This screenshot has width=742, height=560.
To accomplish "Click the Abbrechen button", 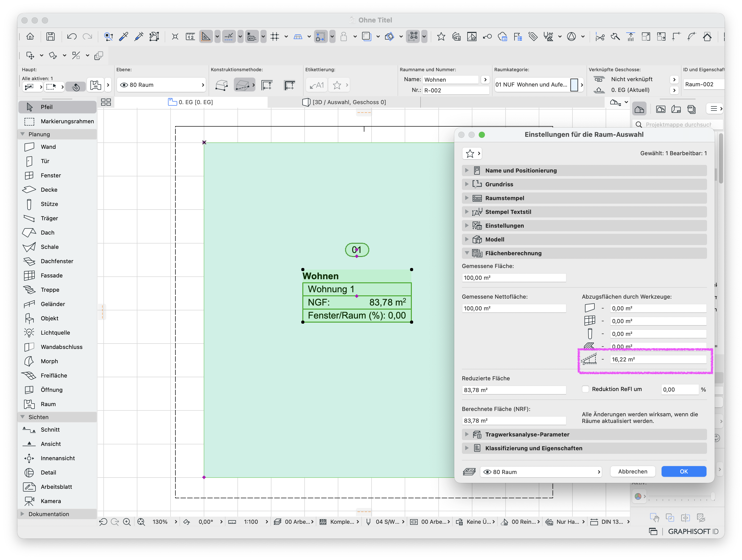I will 633,472.
